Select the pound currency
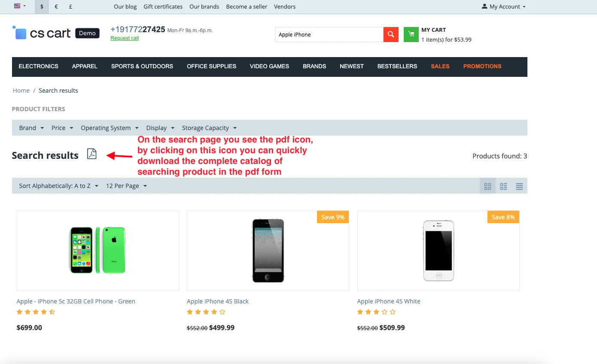Screen dimensions: 597x364 (x=70, y=7)
